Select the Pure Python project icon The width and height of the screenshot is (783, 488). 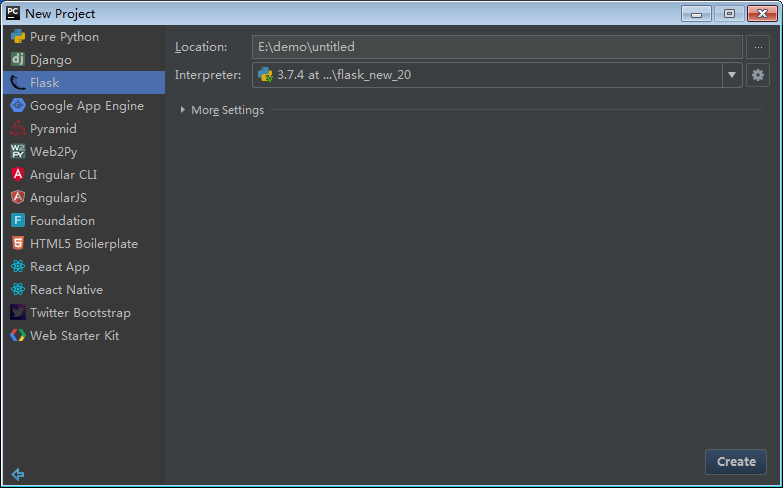[18, 36]
